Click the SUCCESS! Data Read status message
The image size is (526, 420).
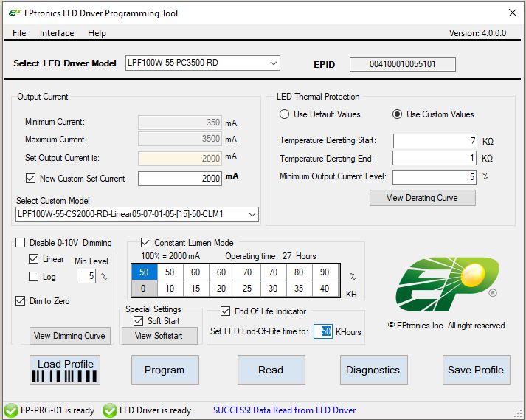[285, 410]
